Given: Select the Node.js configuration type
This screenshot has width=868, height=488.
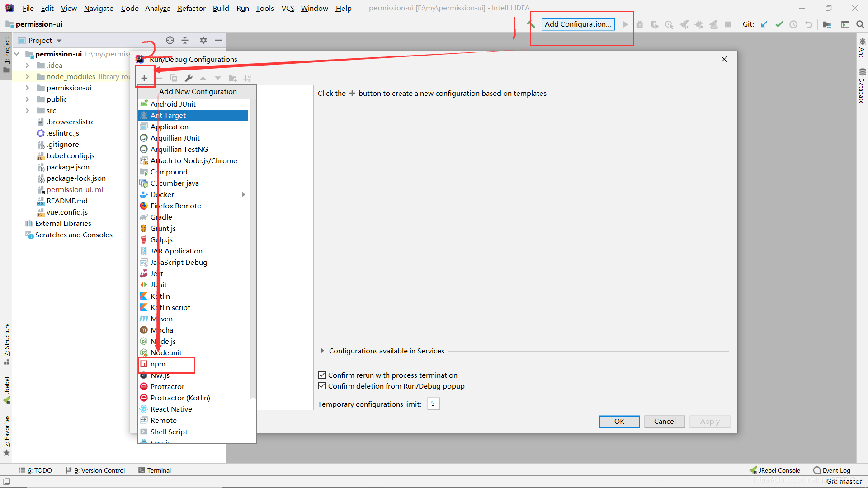Looking at the screenshot, I should pos(163,341).
